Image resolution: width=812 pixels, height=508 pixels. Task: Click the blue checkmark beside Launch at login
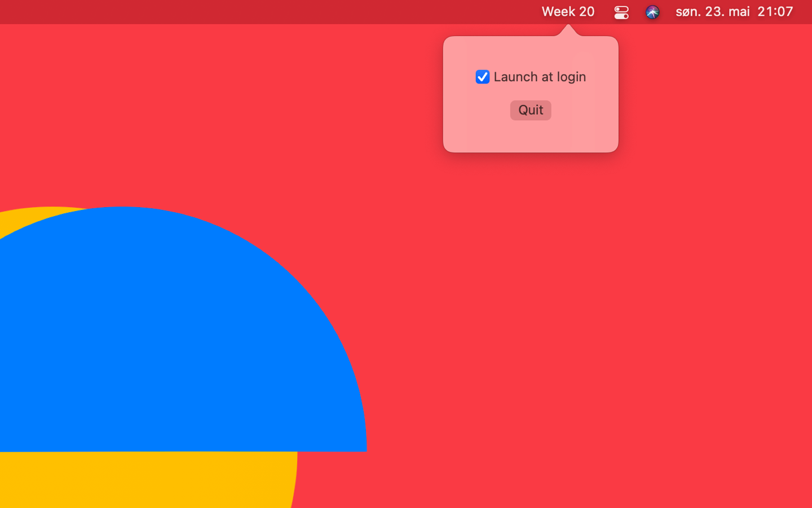pyautogui.click(x=482, y=77)
